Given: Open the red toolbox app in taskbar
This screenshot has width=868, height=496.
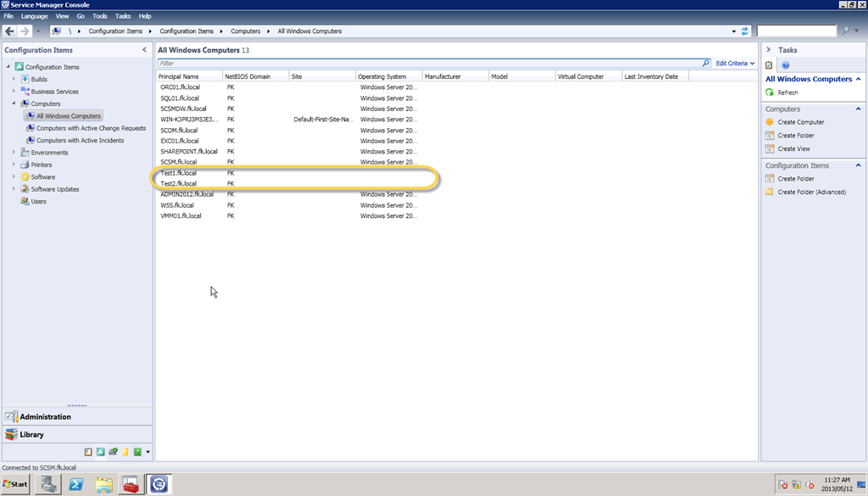Looking at the screenshot, I should click(x=131, y=484).
